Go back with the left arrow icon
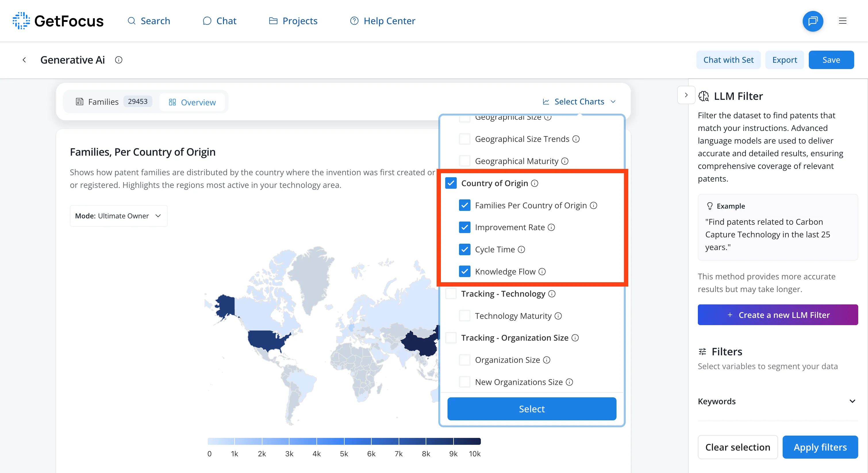 coord(24,60)
